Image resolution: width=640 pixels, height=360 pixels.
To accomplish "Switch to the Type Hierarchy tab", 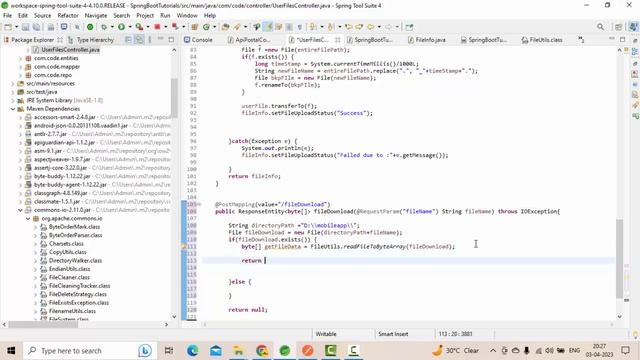I will 91,40.
